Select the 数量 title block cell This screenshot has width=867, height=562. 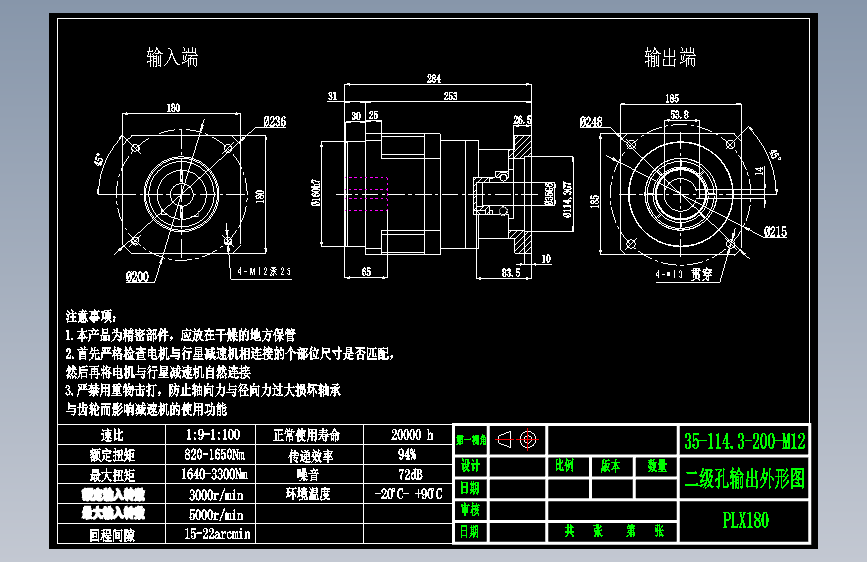(657, 466)
